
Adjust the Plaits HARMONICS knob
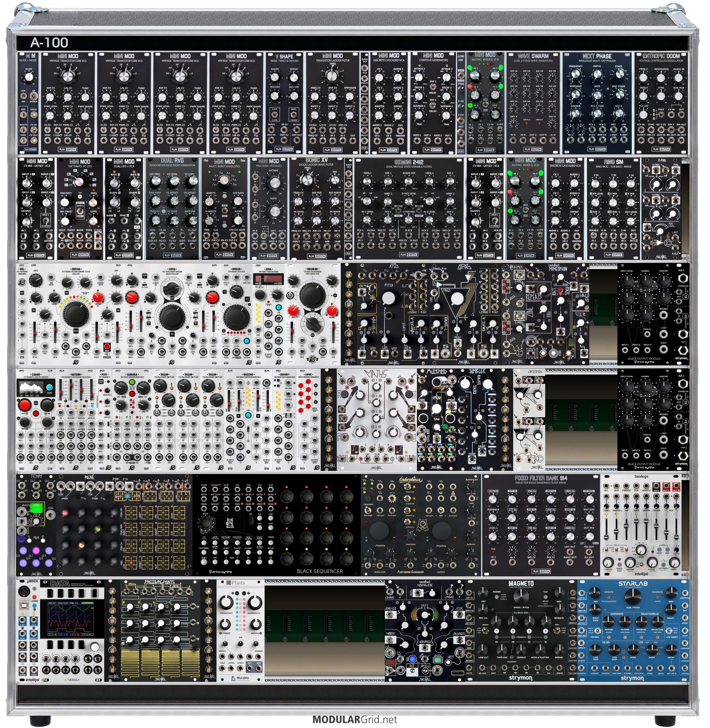pyautogui.click(x=255, y=602)
